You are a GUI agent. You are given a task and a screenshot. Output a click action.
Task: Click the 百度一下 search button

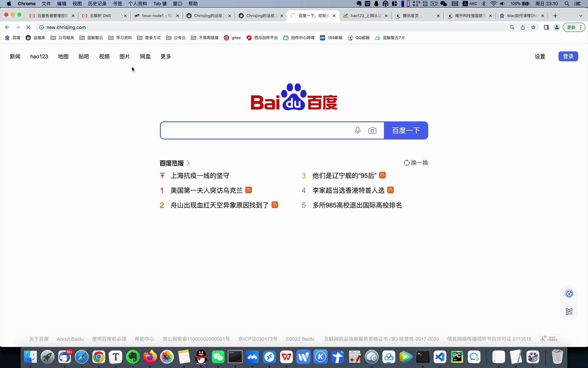[x=406, y=130]
